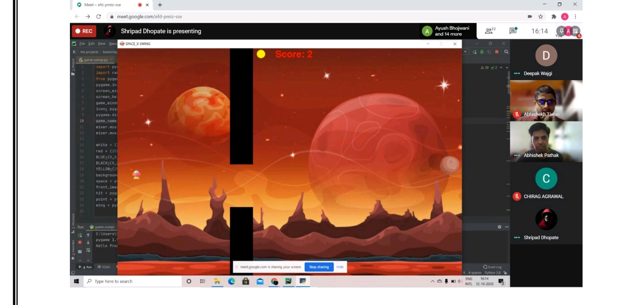Open the Meet chat messages panel

[x=514, y=30]
